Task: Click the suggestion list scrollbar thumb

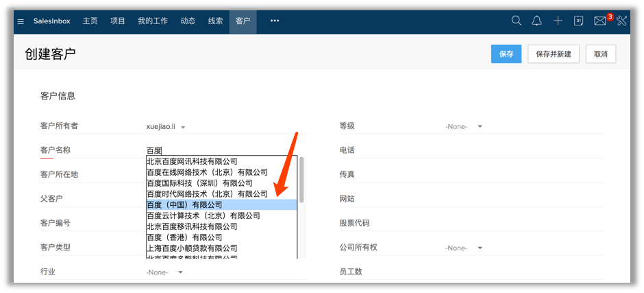Action: click(302, 180)
